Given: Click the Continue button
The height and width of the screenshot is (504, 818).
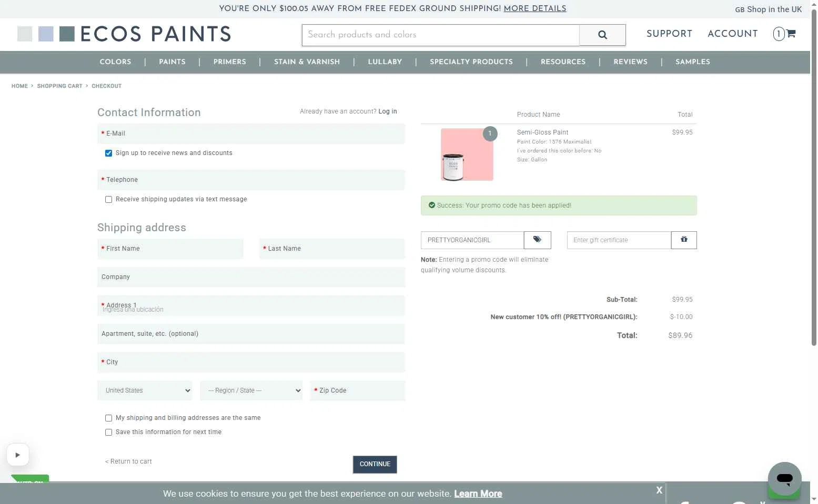Looking at the screenshot, I should [x=375, y=464].
